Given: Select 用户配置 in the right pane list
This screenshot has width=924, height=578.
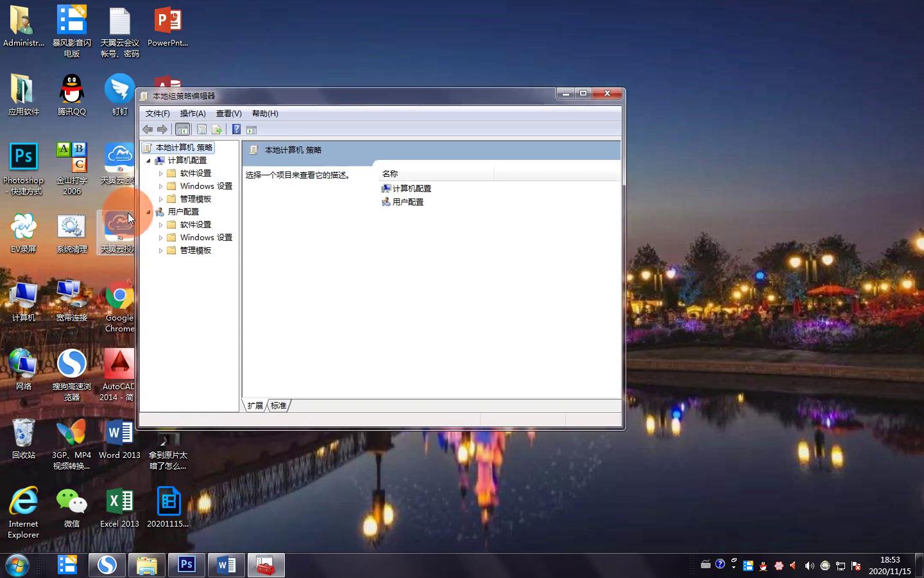Looking at the screenshot, I should (407, 202).
